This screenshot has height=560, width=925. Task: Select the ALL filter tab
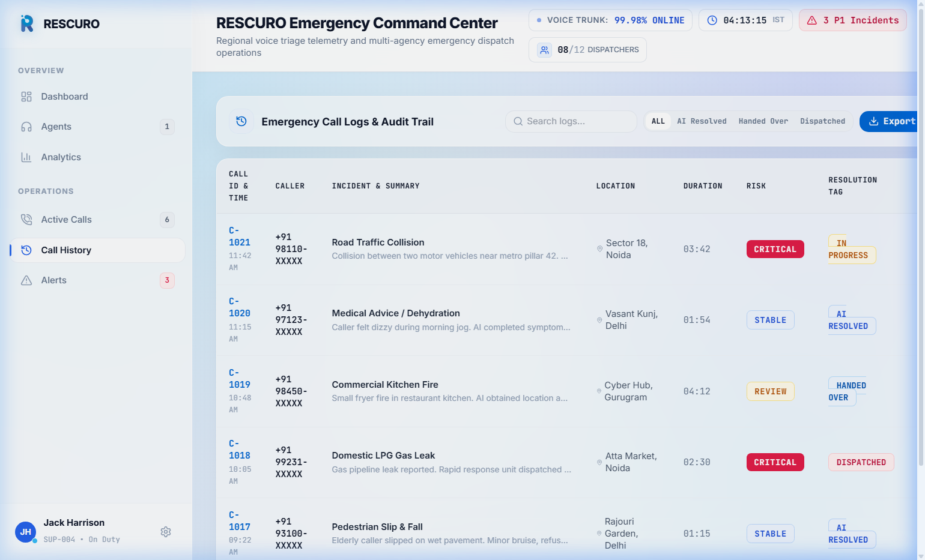click(x=658, y=121)
